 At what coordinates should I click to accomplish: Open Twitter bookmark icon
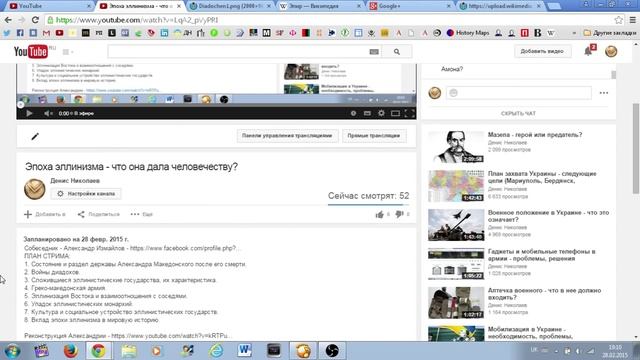tap(7, 33)
